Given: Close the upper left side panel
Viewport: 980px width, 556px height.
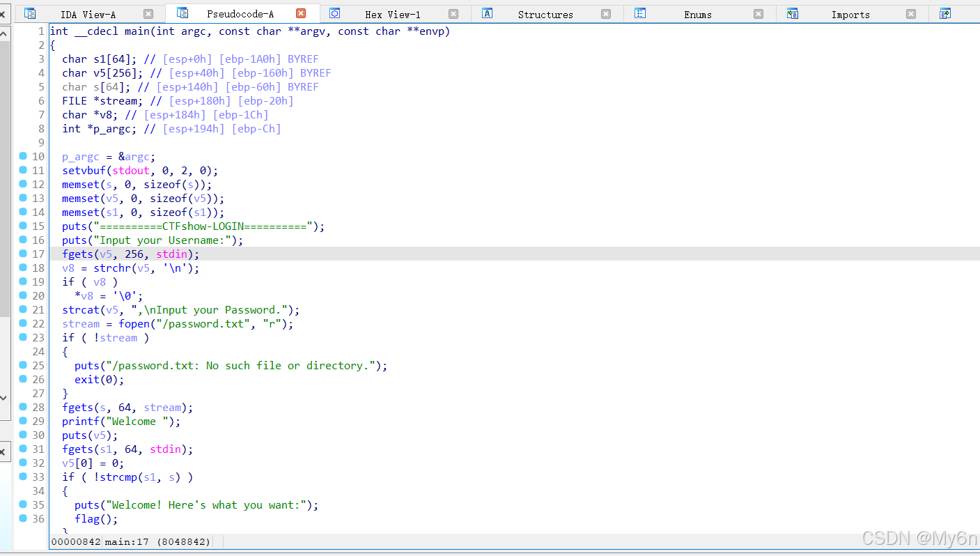Looking at the screenshot, I should click(3, 14).
